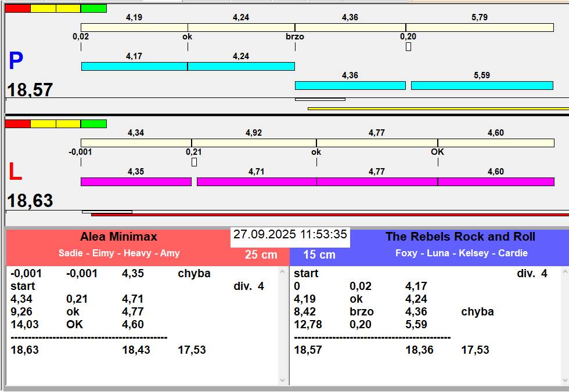The width and height of the screenshot is (569, 392).
Task: Click the cyan 4,17 run bar
Action: coord(134,66)
